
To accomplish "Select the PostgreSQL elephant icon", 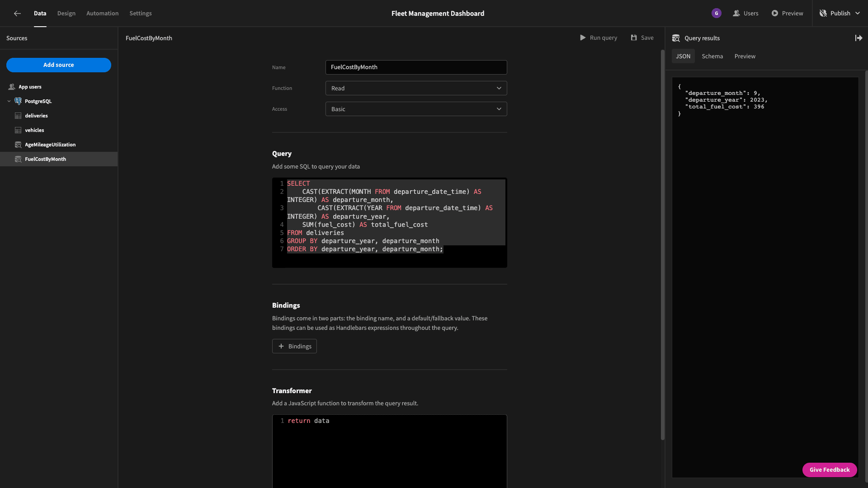I will [18, 101].
